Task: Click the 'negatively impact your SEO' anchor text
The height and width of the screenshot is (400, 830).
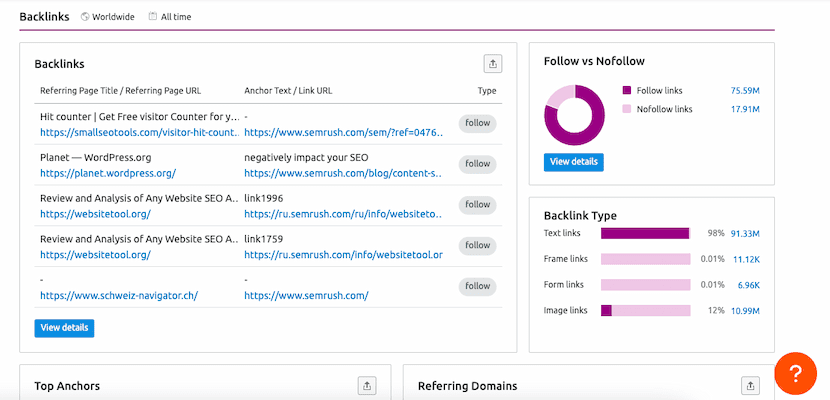Action: click(306, 158)
